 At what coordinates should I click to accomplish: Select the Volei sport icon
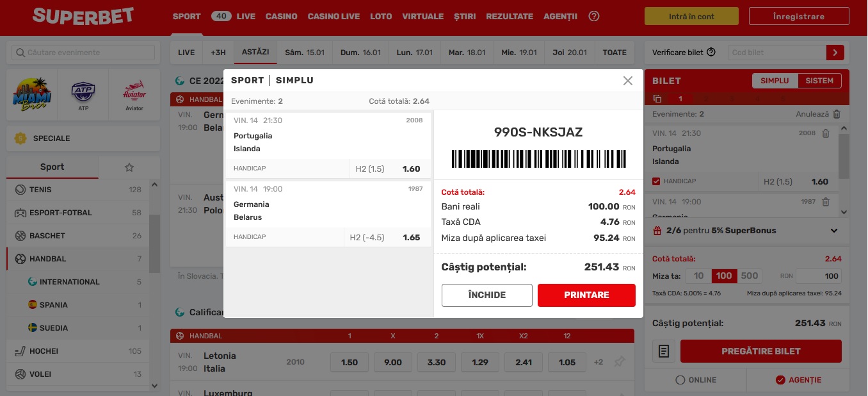(20, 374)
